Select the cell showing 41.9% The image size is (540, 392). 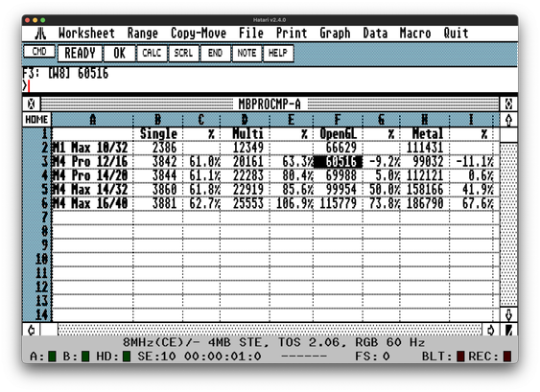click(472, 190)
